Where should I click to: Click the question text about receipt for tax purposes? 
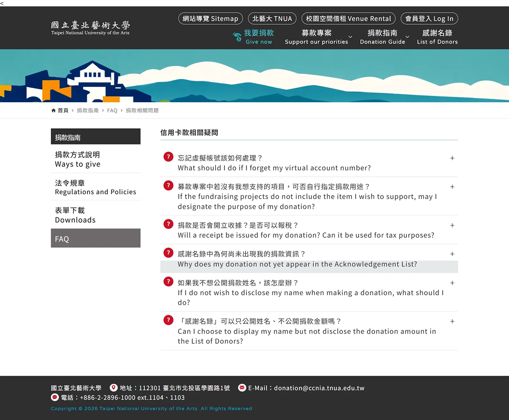(306, 230)
